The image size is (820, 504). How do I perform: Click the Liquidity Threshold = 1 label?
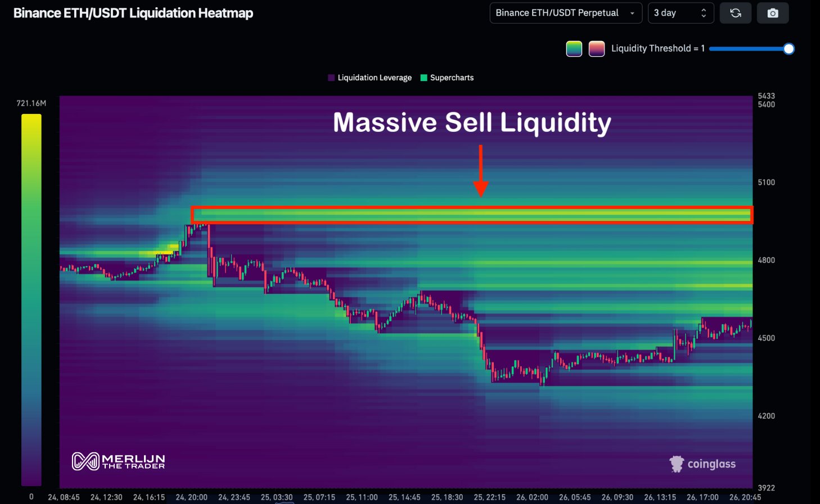pos(657,49)
